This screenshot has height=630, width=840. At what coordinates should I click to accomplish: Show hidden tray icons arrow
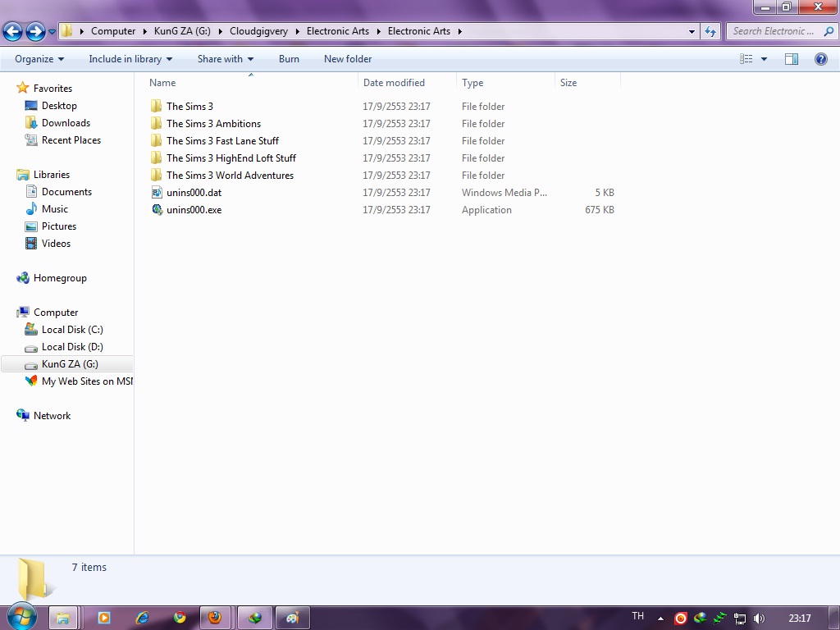pos(660,619)
